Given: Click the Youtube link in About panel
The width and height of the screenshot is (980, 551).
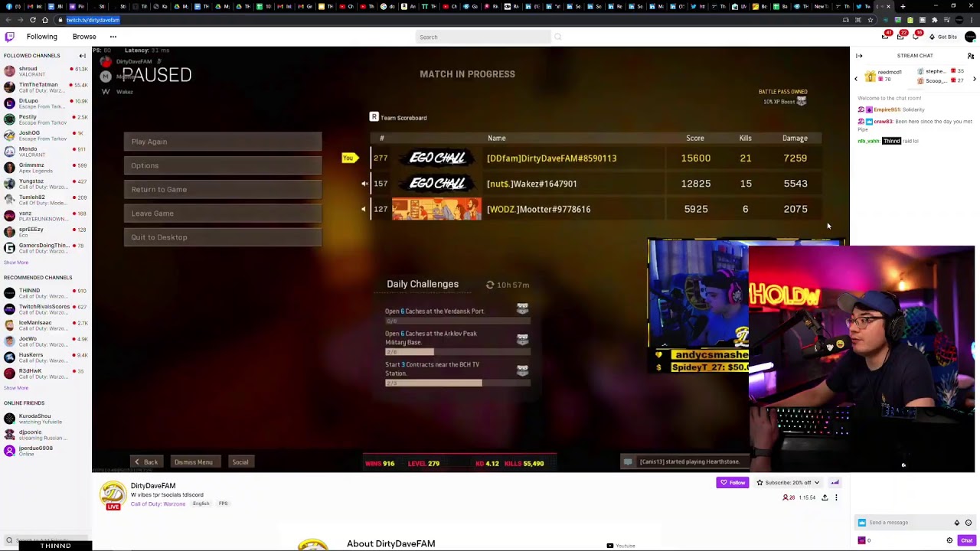Looking at the screenshot, I should [621, 546].
